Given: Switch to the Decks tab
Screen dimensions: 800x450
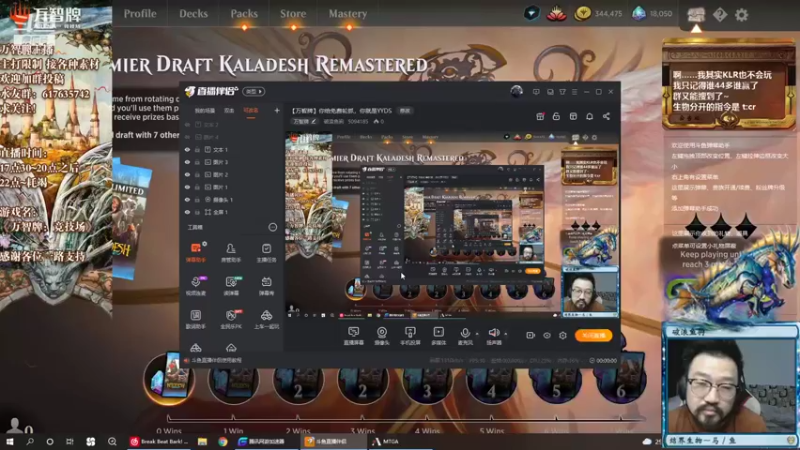Looking at the screenshot, I should click(x=193, y=14).
